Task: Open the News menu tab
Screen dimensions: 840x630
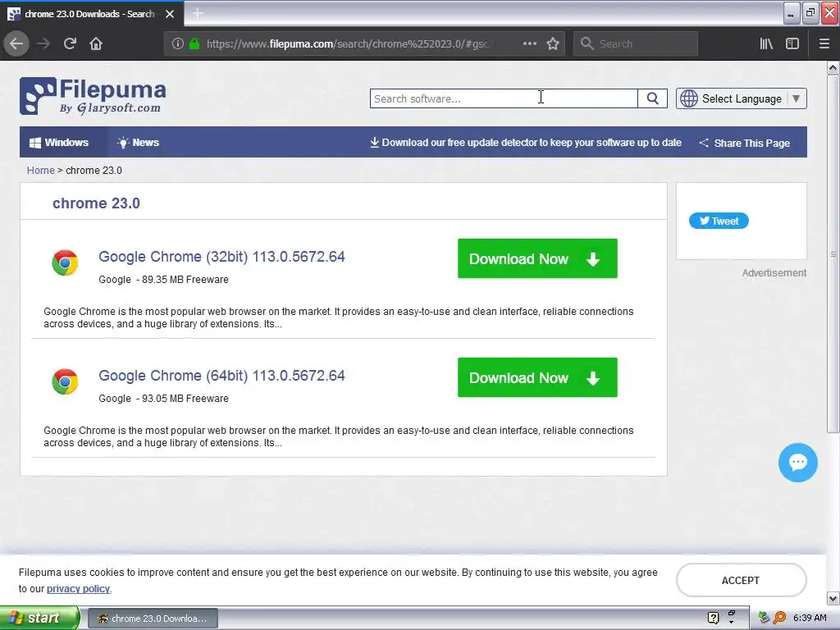Action: [138, 143]
